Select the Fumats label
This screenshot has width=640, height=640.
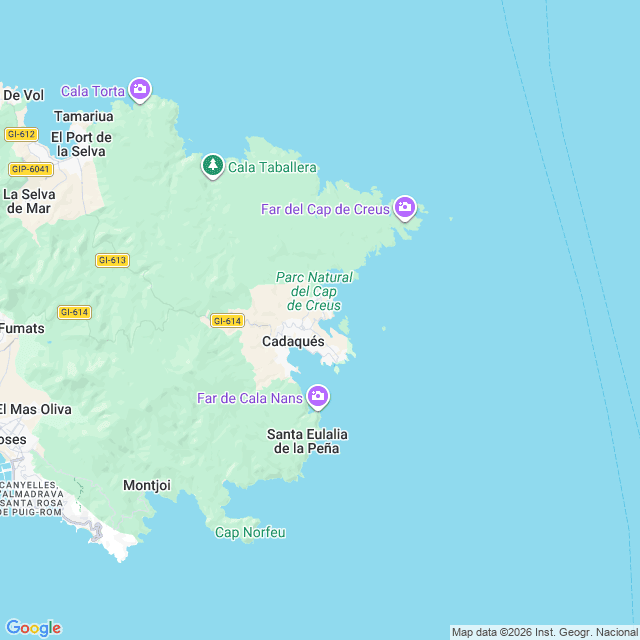pyautogui.click(x=22, y=329)
